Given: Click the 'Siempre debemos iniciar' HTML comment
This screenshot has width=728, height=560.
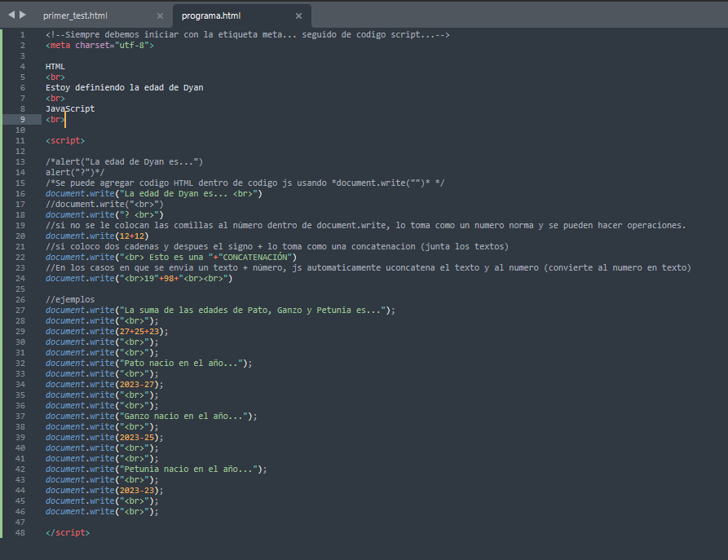Looking at the screenshot, I should click(248, 35).
